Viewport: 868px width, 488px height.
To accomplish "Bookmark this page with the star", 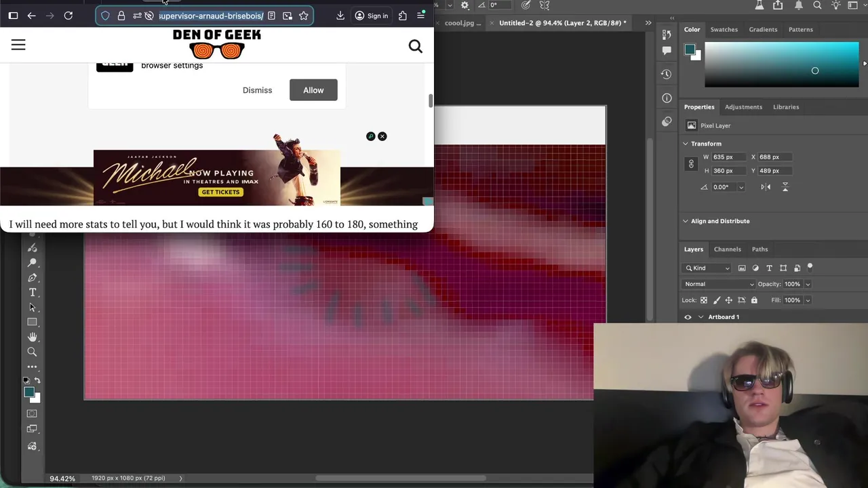I will [x=304, y=16].
